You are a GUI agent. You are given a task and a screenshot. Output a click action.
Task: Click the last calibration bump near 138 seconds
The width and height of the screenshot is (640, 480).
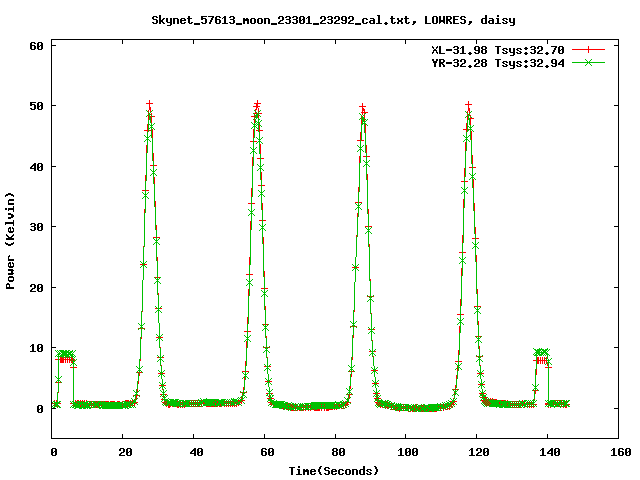(541, 354)
